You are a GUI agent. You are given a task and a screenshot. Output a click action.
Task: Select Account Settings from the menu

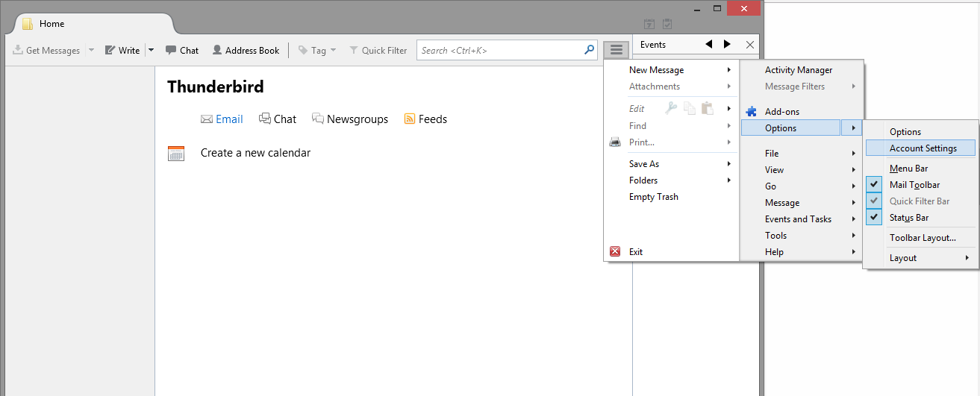[920, 148]
